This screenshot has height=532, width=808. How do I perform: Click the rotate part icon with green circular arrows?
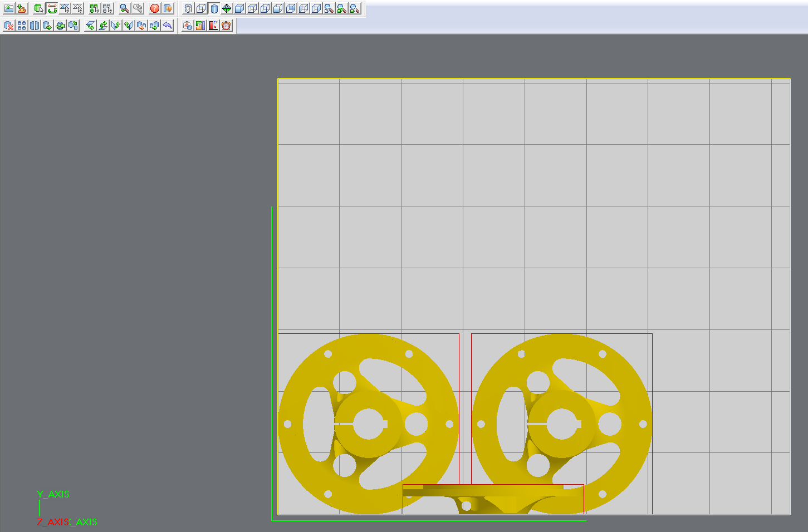[60, 26]
